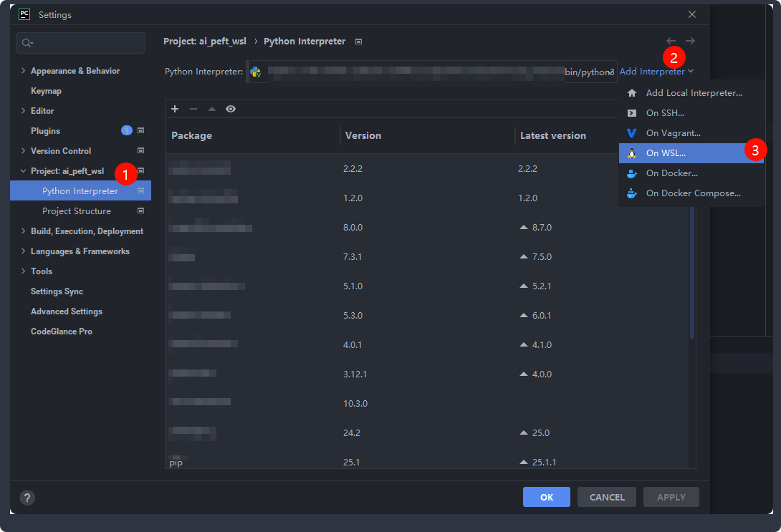The image size is (781, 532).
Task: Open the CodeGlance Pro settings page
Action: click(62, 331)
